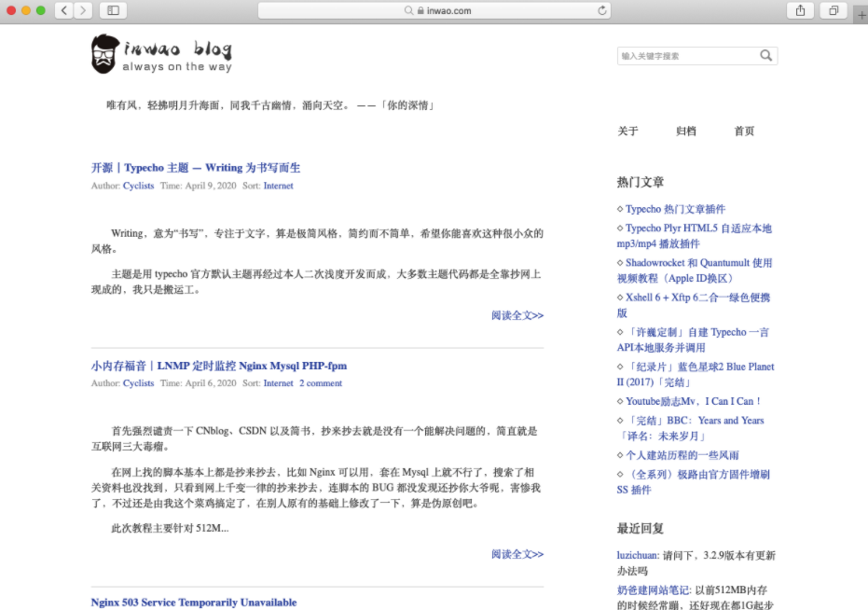This screenshot has height=610, width=868.
Task: Open the Share sheet icon
Action: (800, 10)
